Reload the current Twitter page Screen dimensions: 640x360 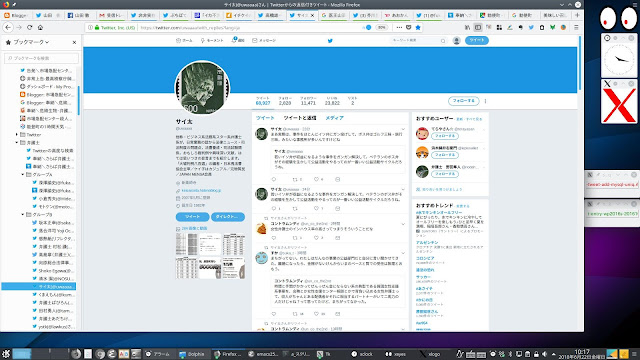(29, 27)
